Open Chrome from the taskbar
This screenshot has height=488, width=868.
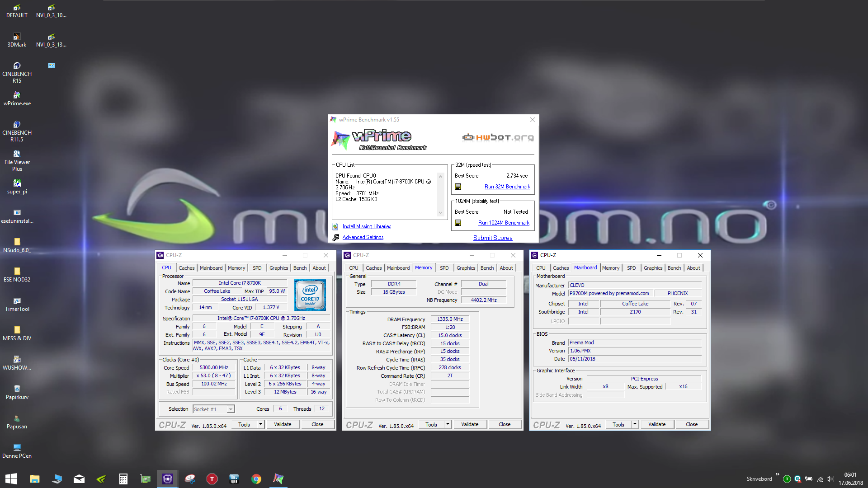point(256,479)
